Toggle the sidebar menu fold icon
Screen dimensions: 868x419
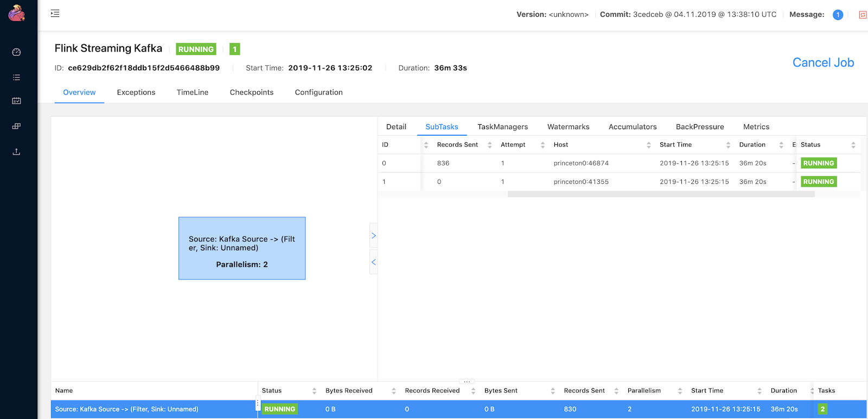coord(55,14)
